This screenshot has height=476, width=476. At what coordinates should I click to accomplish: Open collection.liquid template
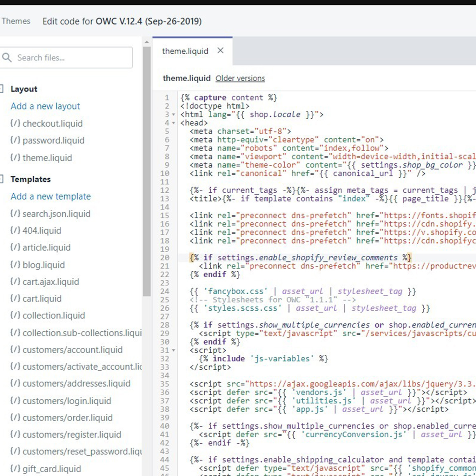(54, 315)
